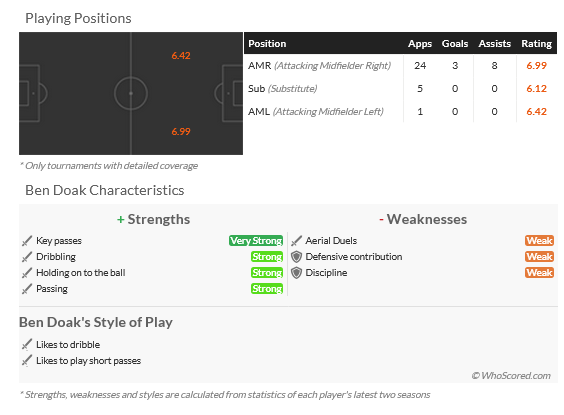
Task: Sort table by Apps column header
Action: pyautogui.click(x=420, y=44)
